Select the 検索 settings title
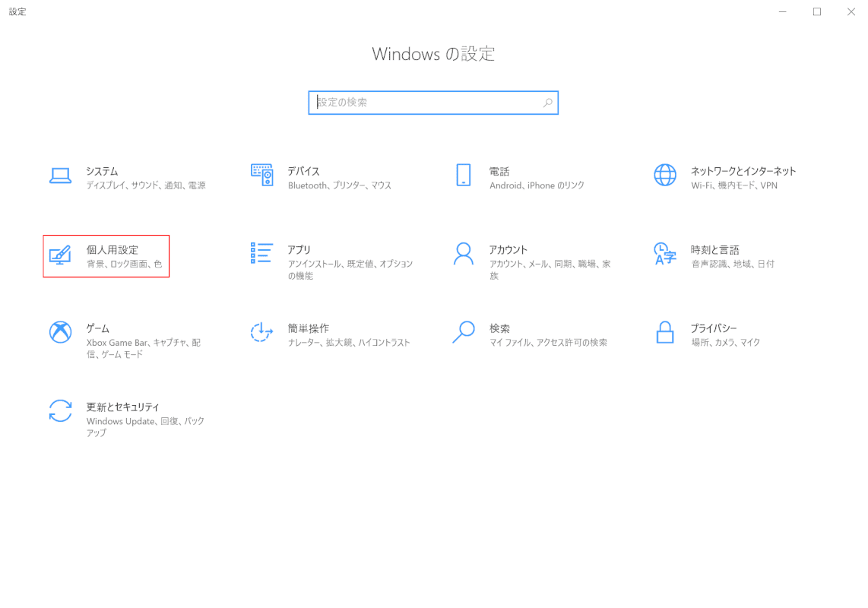868x608 pixels. click(499, 328)
